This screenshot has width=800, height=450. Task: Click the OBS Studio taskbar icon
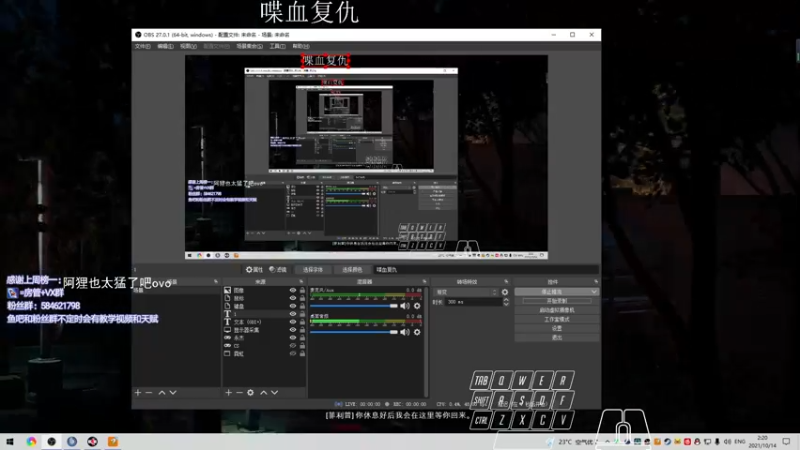pyautogui.click(x=52, y=441)
